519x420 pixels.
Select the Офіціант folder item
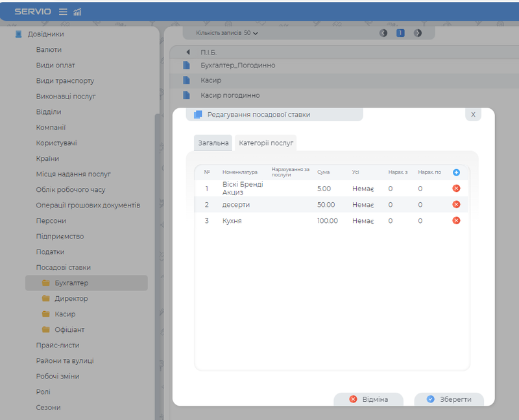coord(69,330)
